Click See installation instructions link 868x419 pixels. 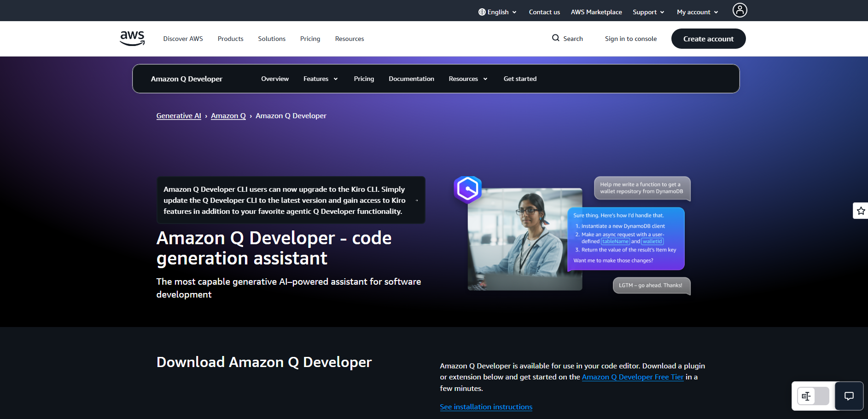tap(486, 407)
